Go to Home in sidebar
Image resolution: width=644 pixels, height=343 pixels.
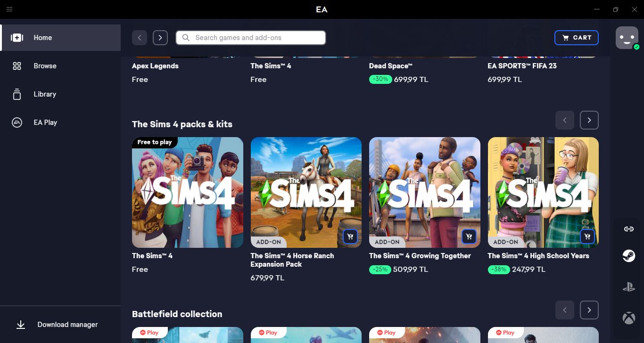(x=60, y=38)
